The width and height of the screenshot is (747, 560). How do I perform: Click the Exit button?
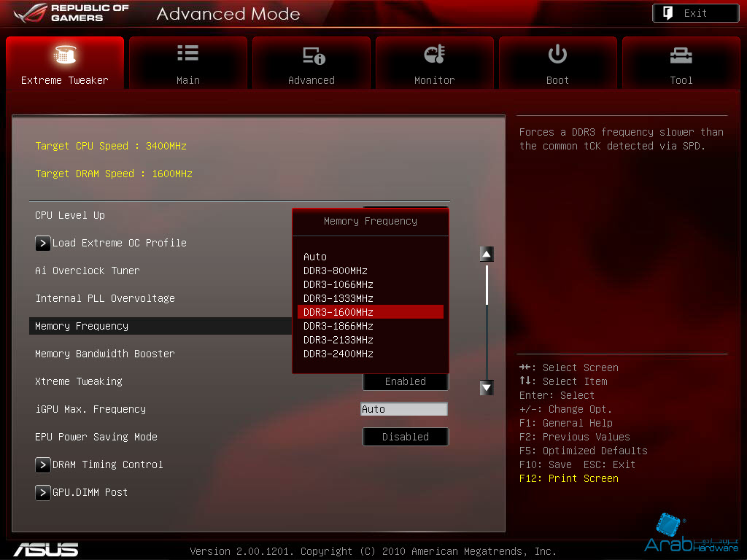click(695, 13)
